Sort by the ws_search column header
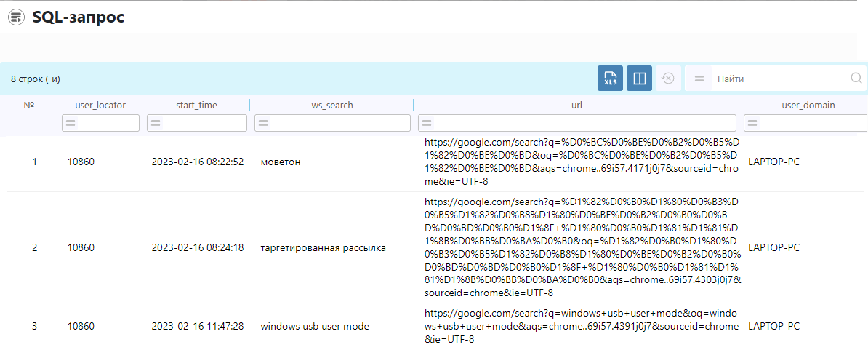Image resolution: width=868 pixels, height=358 pixels. (x=331, y=105)
